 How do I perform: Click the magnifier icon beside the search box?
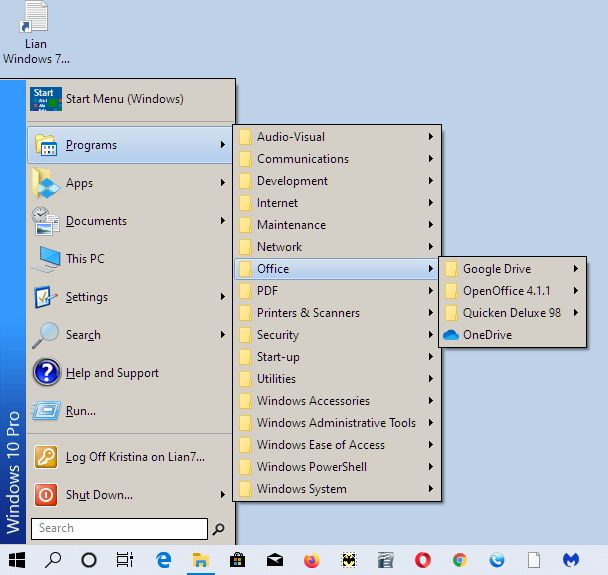[219, 529]
